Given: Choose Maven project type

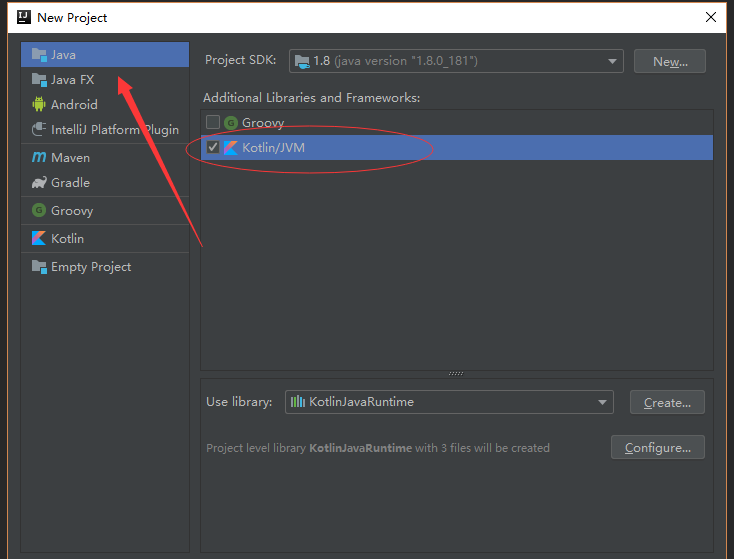Looking at the screenshot, I should coord(105,157).
